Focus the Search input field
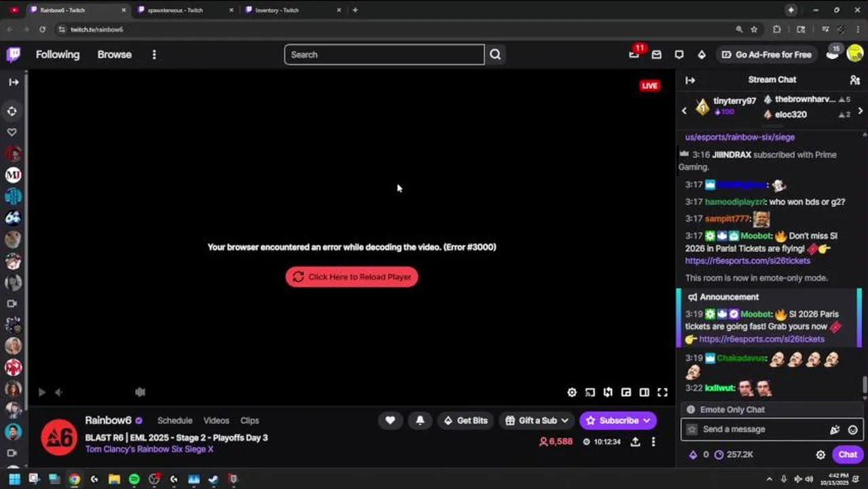Screen dimensions: 868x489 [x=384, y=54]
